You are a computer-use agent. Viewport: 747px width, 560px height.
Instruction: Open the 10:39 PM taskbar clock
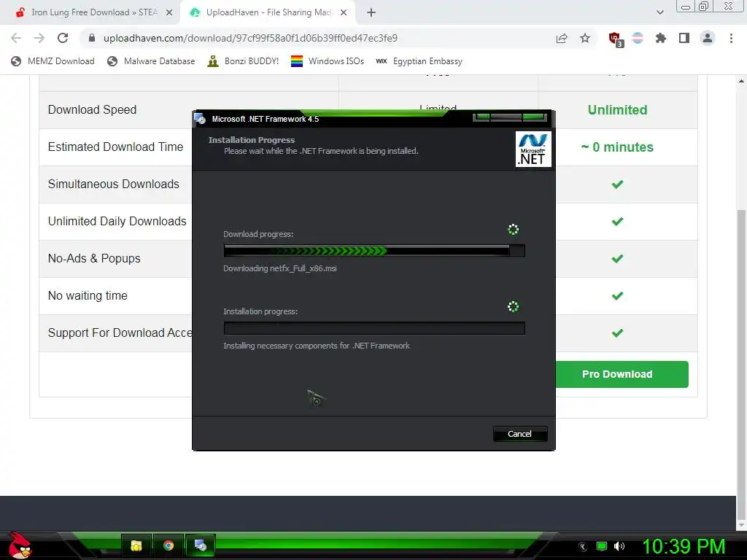tap(684, 546)
